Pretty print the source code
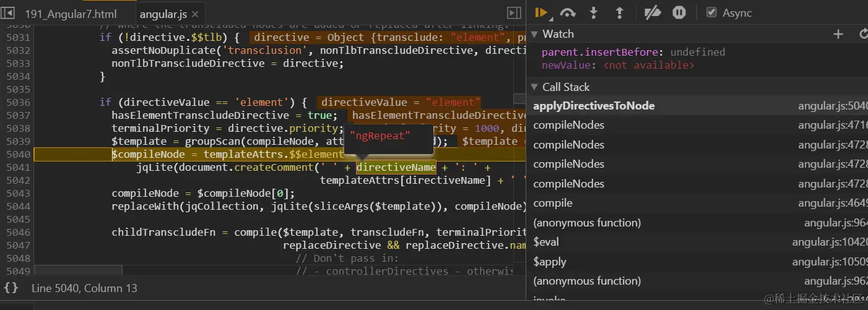This screenshot has height=310, width=868. point(11,288)
